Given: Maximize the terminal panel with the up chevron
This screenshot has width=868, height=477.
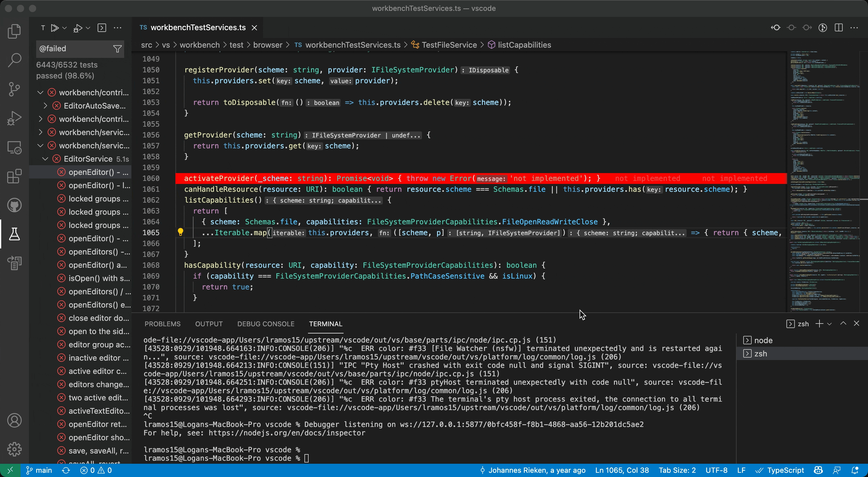Looking at the screenshot, I should (843, 323).
